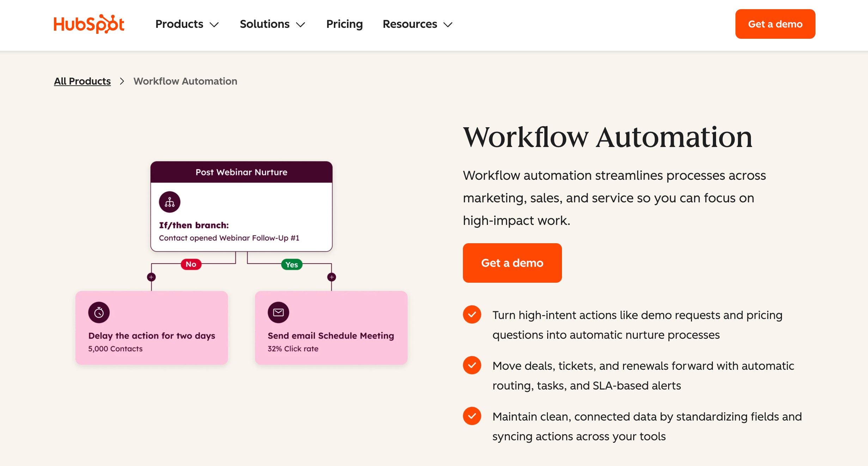Click the delay timer icon

click(x=99, y=312)
